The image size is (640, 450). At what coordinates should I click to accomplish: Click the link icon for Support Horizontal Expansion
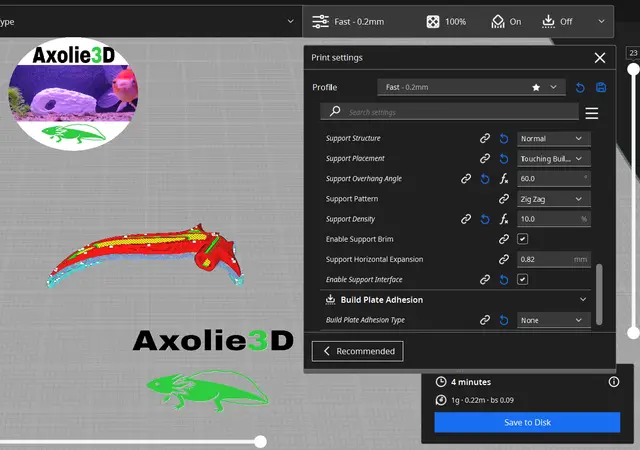(x=504, y=259)
